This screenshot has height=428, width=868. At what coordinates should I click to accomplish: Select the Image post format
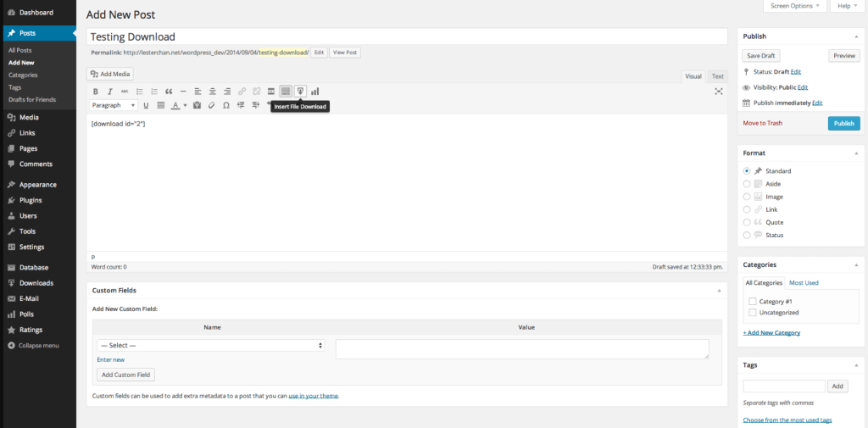(747, 197)
